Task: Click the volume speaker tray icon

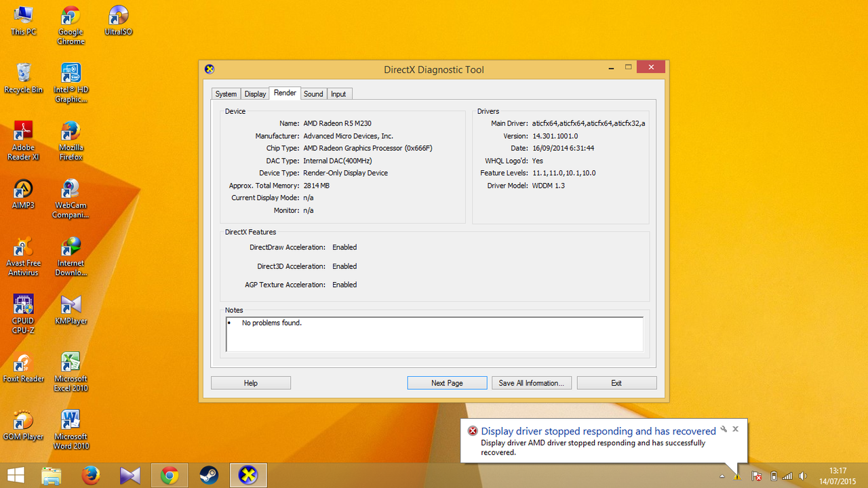Action: pyautogui.click(x=803, y=476)
